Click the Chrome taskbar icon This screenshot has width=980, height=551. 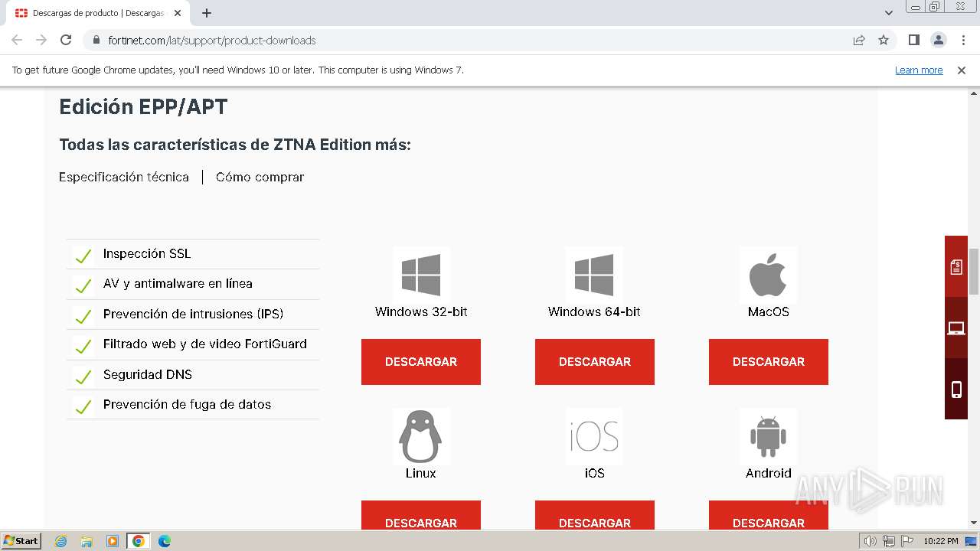[138, 541]
